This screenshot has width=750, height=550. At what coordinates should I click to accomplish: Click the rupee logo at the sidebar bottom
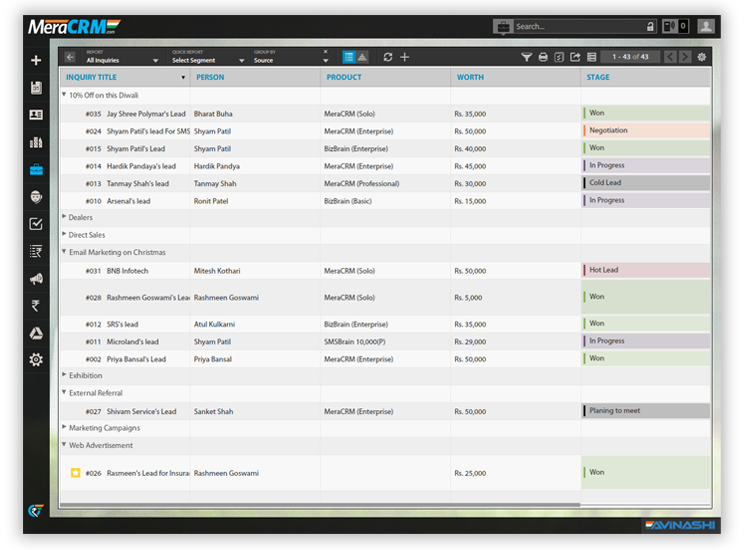click(35, 511)
